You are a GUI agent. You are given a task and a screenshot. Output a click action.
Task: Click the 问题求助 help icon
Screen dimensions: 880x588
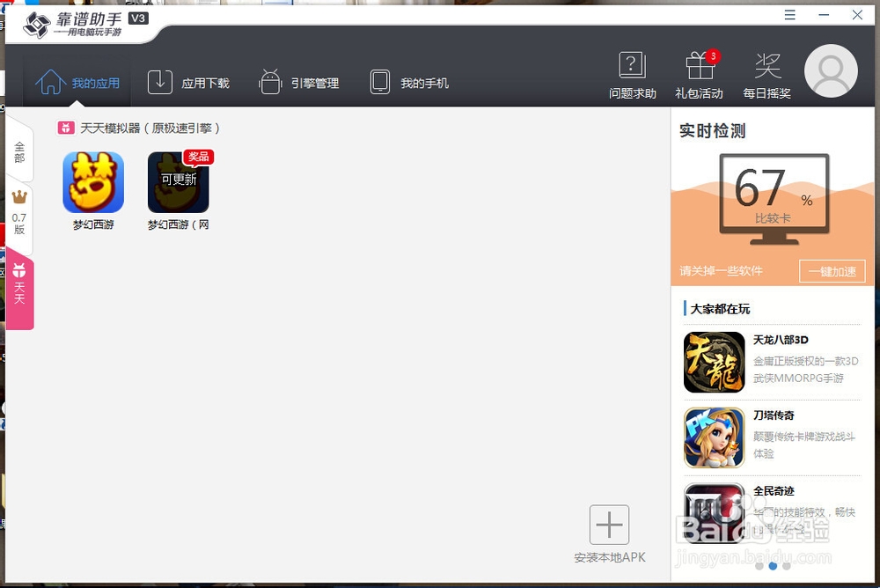point(633,65)
